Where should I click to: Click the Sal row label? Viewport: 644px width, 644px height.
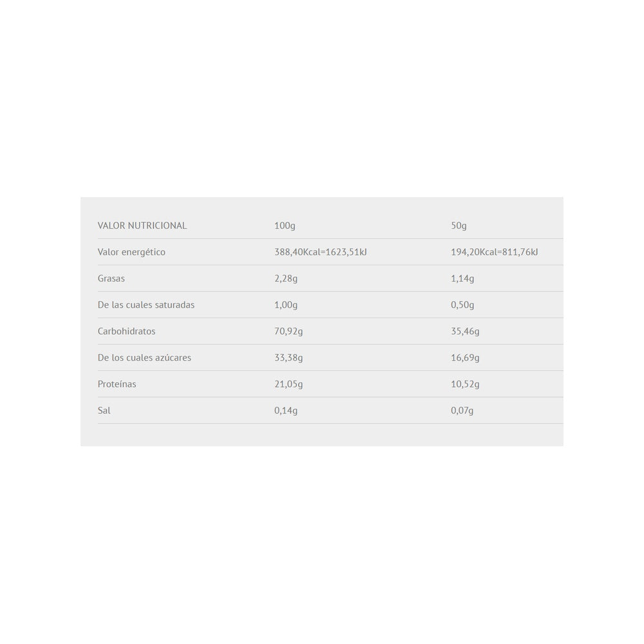(104, 410)
